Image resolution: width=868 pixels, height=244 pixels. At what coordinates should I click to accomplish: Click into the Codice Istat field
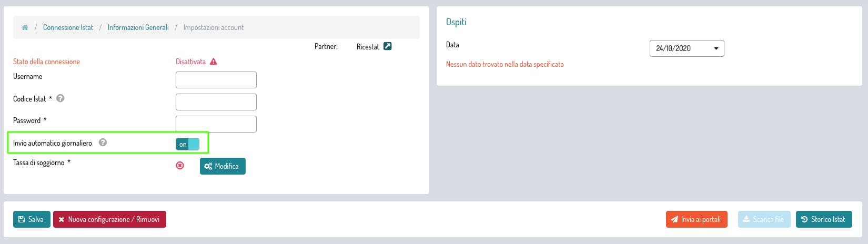coord(216,102)
